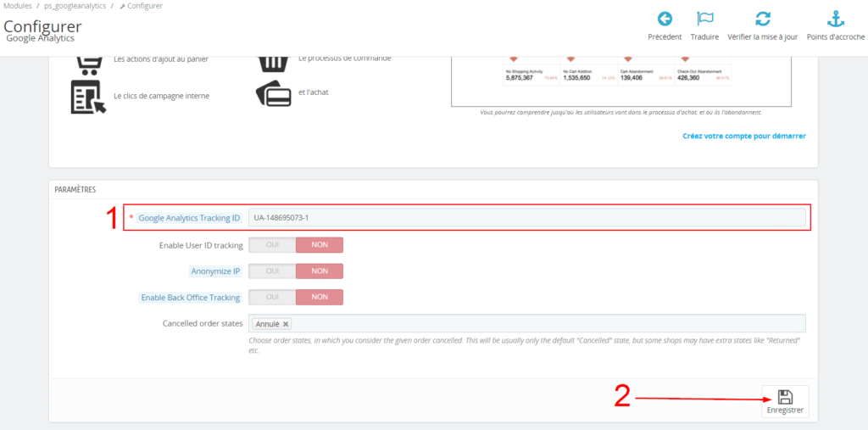
Task: Open Points d'accroche anchor icon
Action: (836, 20)
